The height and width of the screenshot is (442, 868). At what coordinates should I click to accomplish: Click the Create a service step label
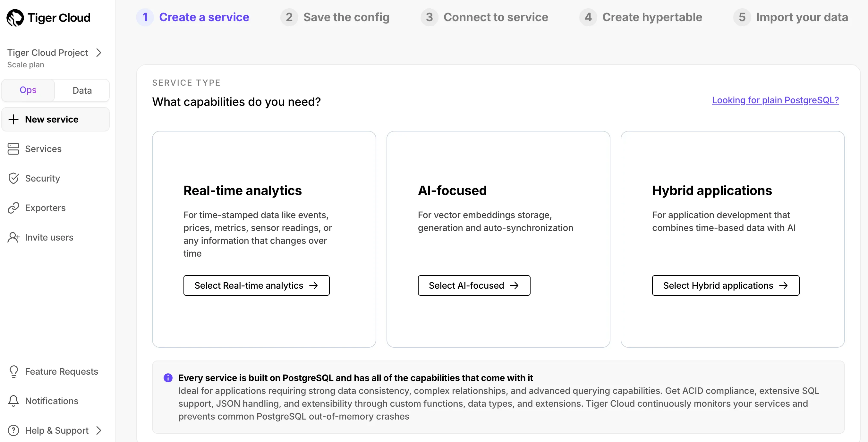click(204, 17)
